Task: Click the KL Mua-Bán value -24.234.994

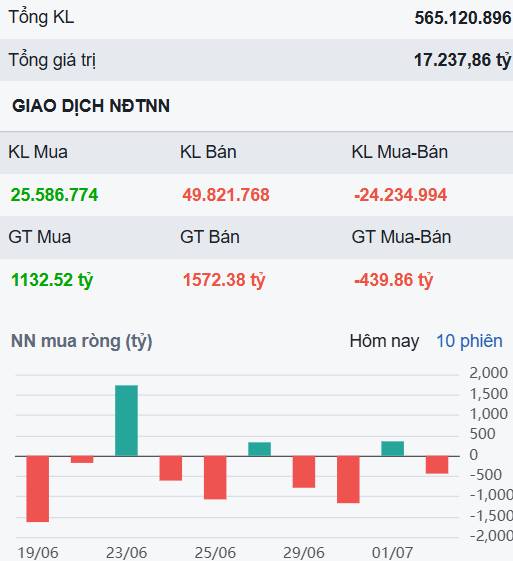Action: pos(400,195)
